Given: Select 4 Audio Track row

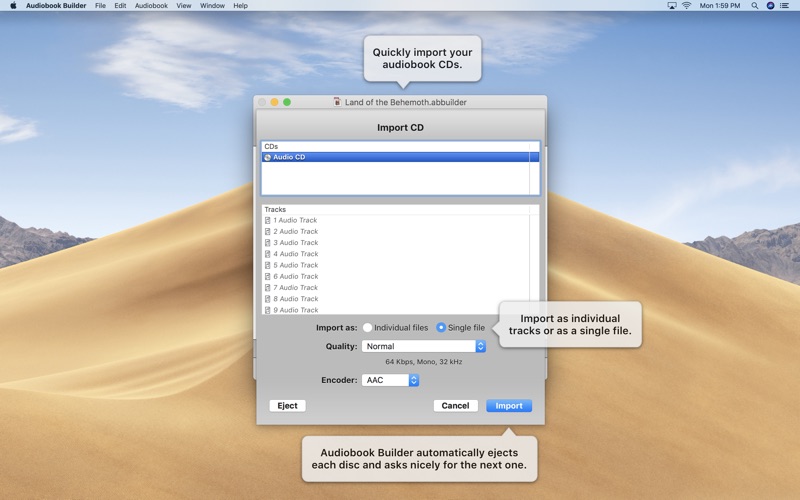Looking at the screenshot, I should point(401,254).
